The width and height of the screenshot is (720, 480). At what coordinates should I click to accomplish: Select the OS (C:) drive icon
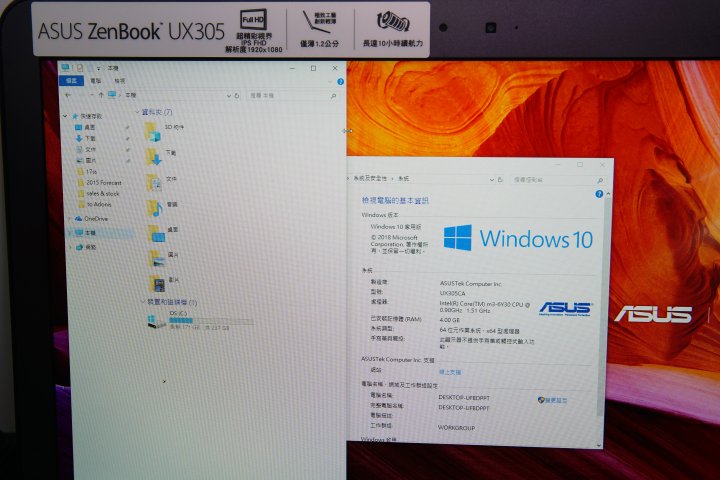[155, 321]
